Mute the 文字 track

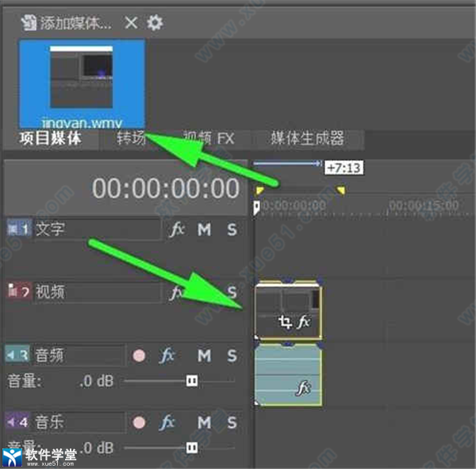point(205,229)
